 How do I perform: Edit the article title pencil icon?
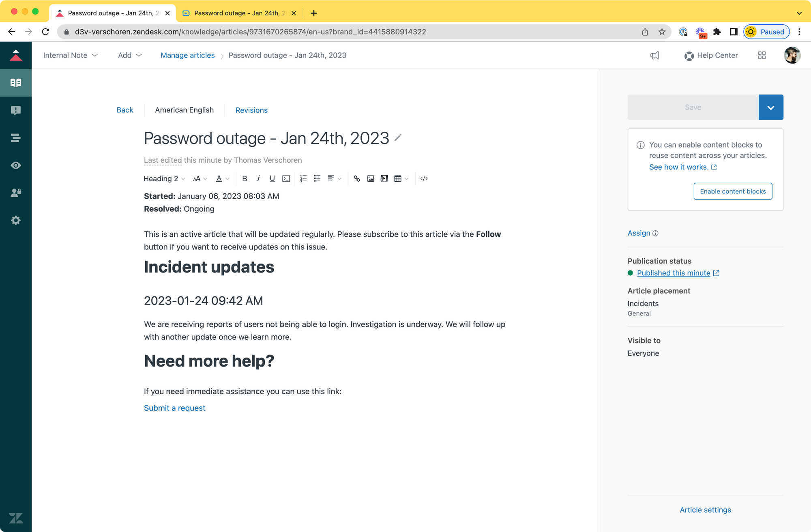coord(398,138)
